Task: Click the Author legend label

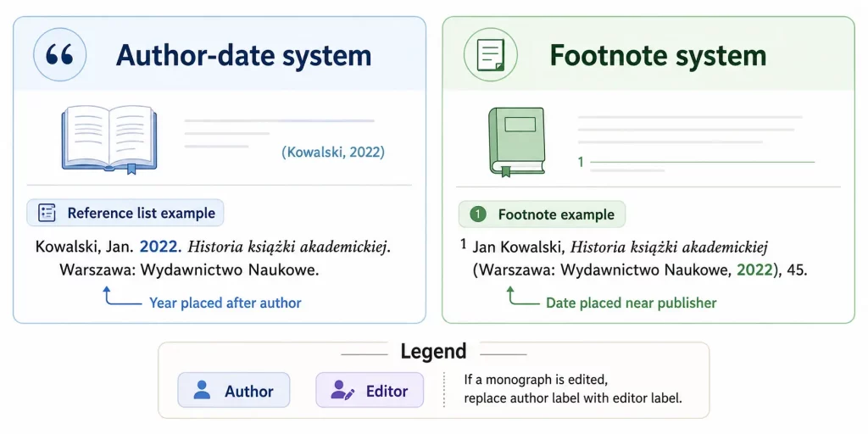Action: click(233, 390)
